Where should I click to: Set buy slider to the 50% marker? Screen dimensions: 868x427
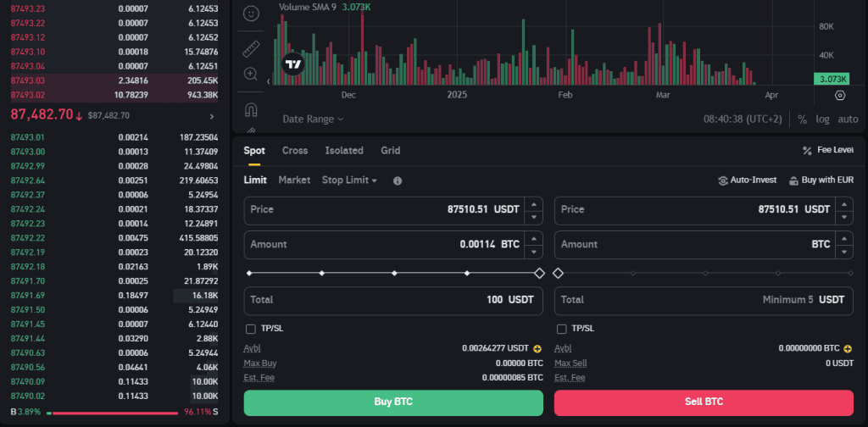click(394, 274)
